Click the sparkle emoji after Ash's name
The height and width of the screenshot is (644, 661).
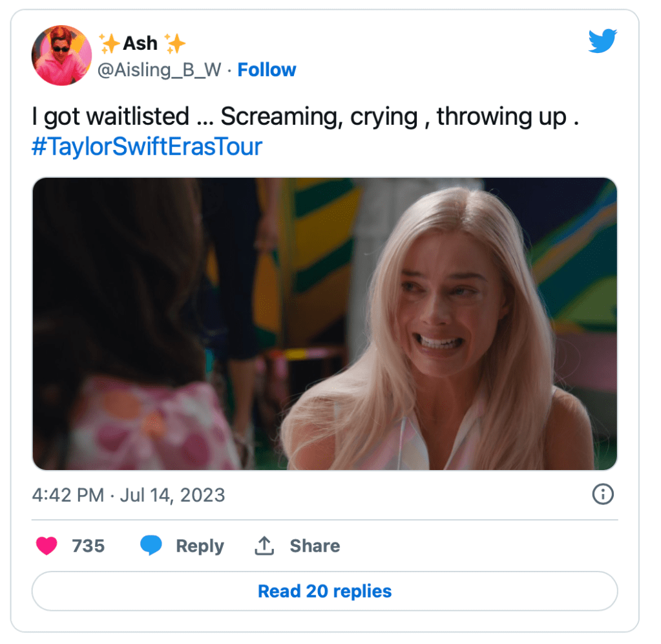pyautogui.click(x=174, y=43)
